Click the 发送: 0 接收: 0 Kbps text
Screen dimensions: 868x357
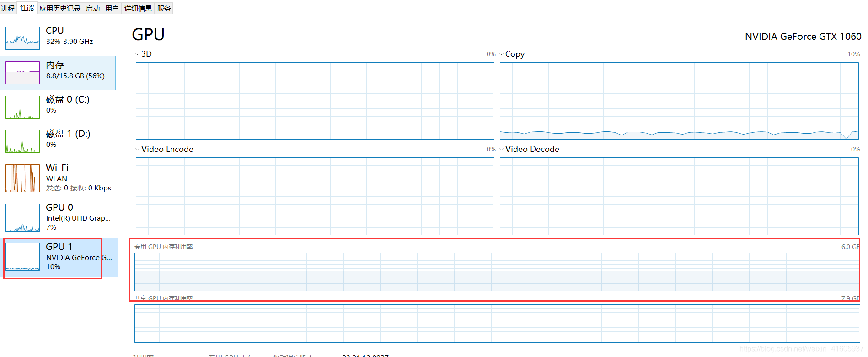pos(79,188)
